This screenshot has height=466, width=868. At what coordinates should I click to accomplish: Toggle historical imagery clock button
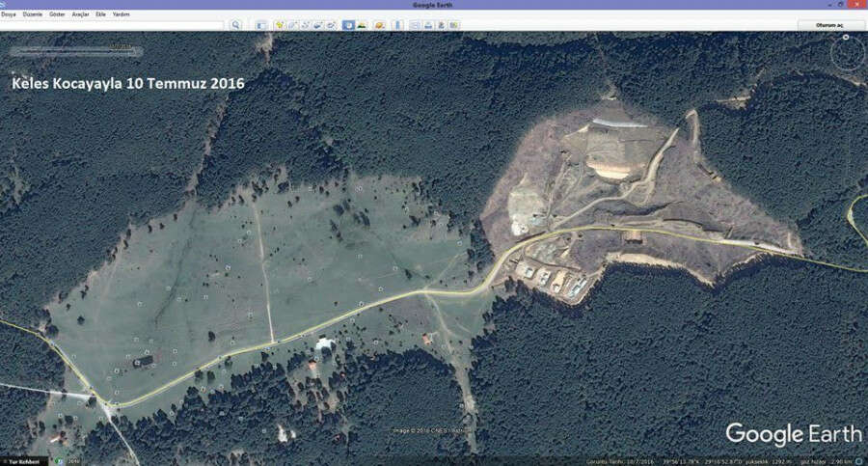[348, 24]
